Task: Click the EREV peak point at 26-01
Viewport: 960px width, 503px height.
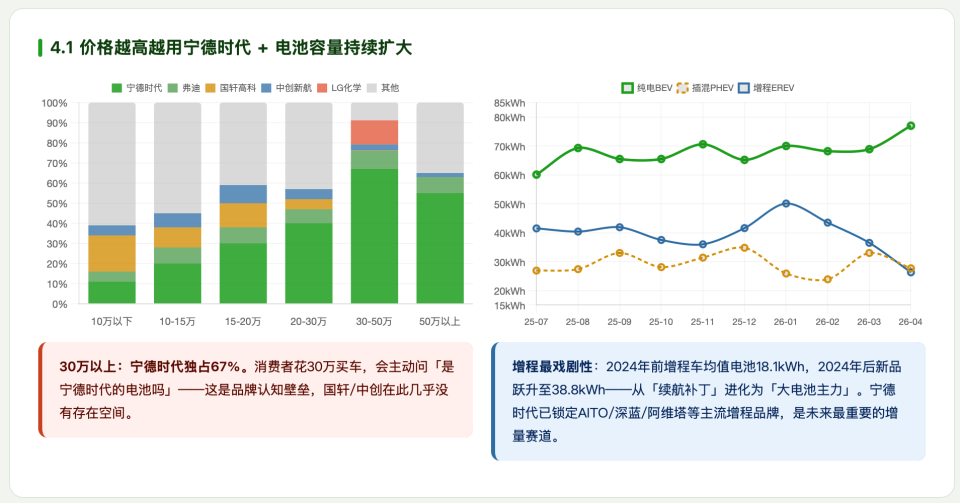Action: pos(786,203)
